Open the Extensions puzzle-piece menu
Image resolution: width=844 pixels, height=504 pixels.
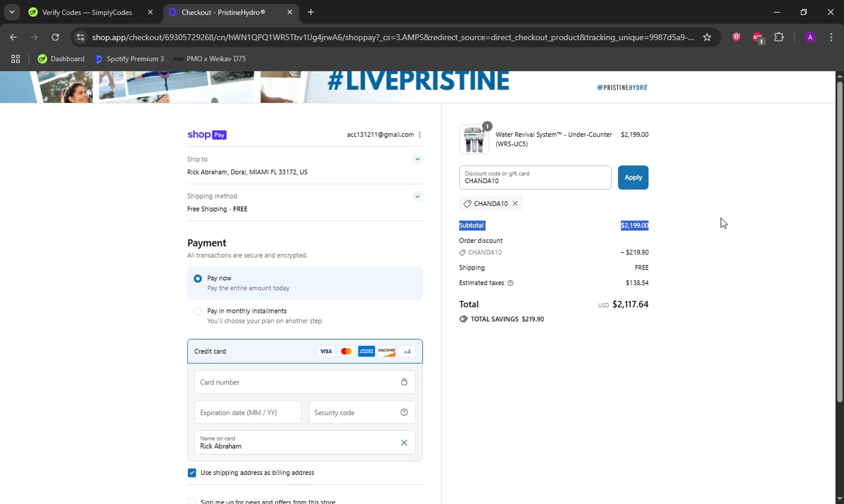(x=779, y=37)
